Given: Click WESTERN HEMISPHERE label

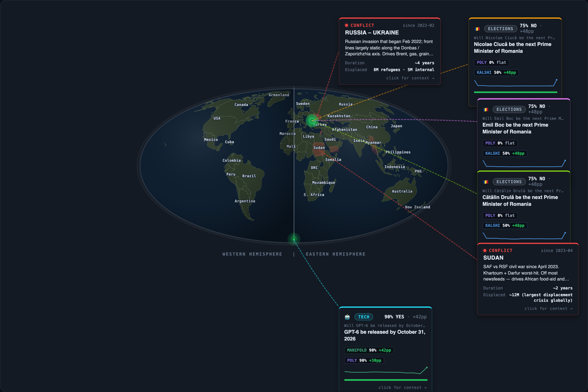Looking at the screenshot, I should pos(252,254).
